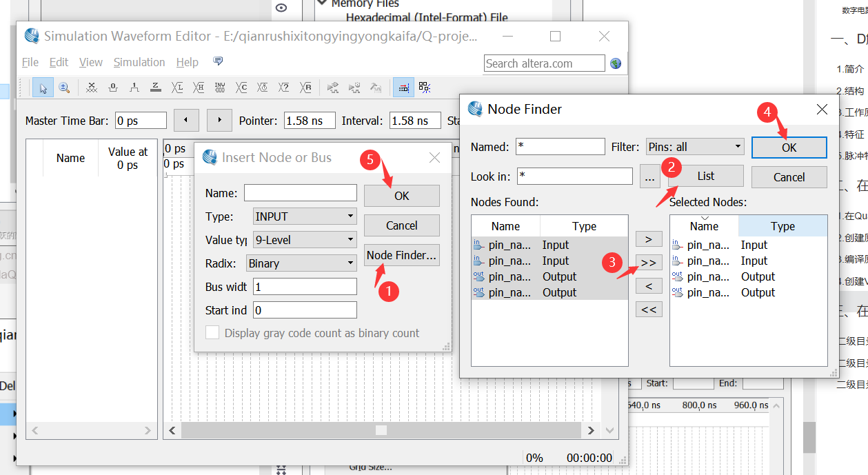Click the Invert (INV) waveform icon
This screenshot has width=868, height=475.
pyautogui.click(x=220, y=88)
